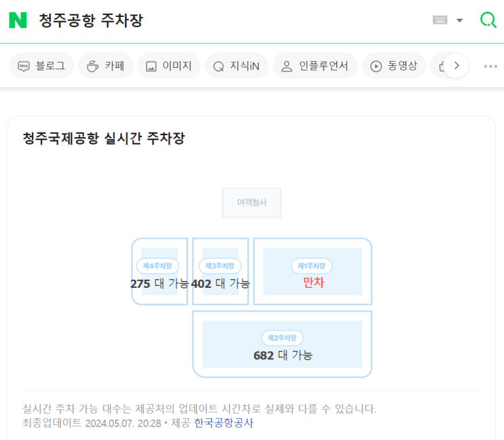Viewport: 504px width, 440px height.
Task: Open the 카페 tab
Action: pyautogui.click(x=106, y=66)
